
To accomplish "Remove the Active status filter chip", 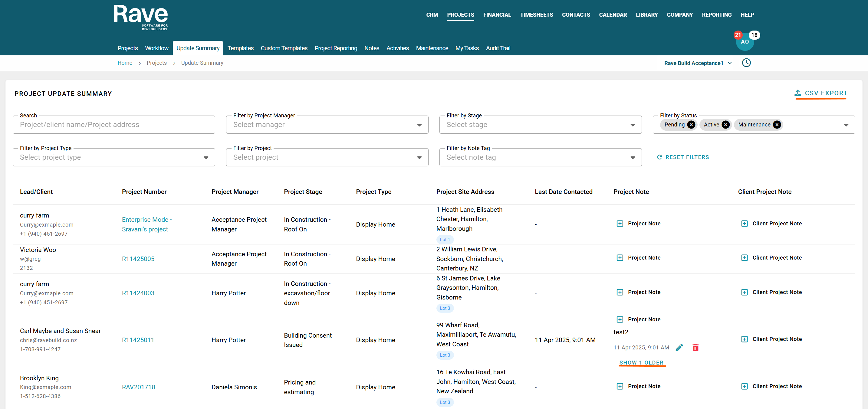I will 725,125.
